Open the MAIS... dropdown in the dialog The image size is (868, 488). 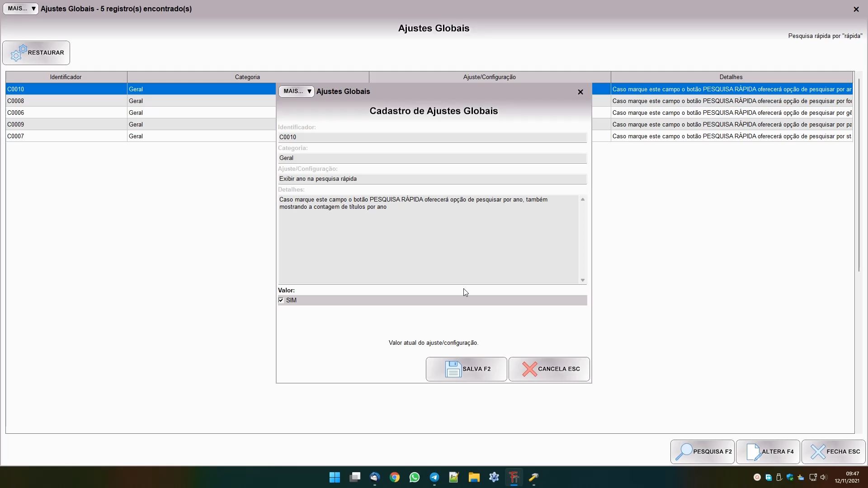296,91
